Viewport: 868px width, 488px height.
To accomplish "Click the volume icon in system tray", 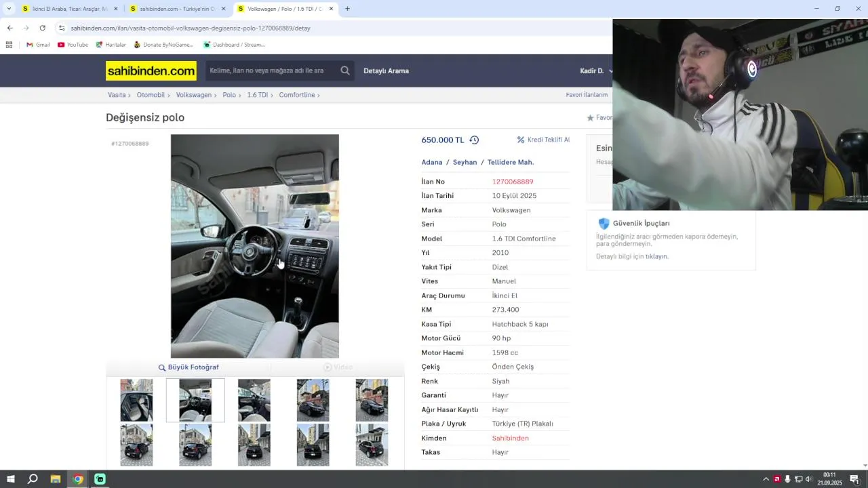I will click(x=808, y=479).
